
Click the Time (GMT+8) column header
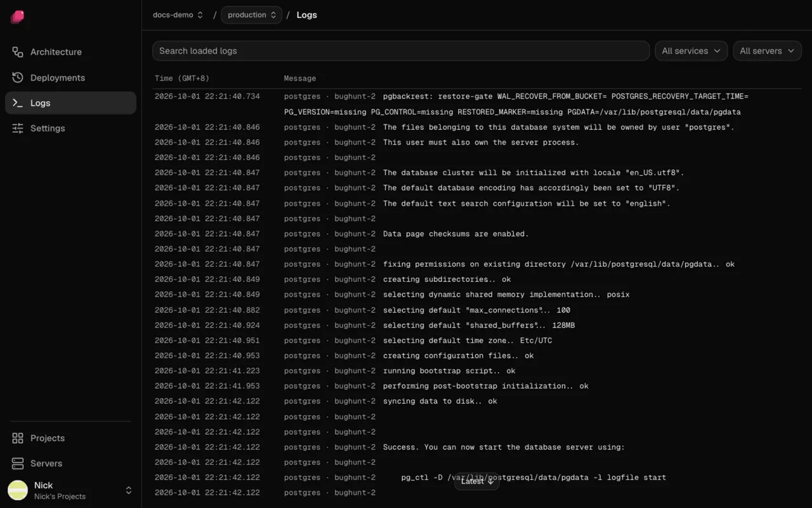click(182, 78)
